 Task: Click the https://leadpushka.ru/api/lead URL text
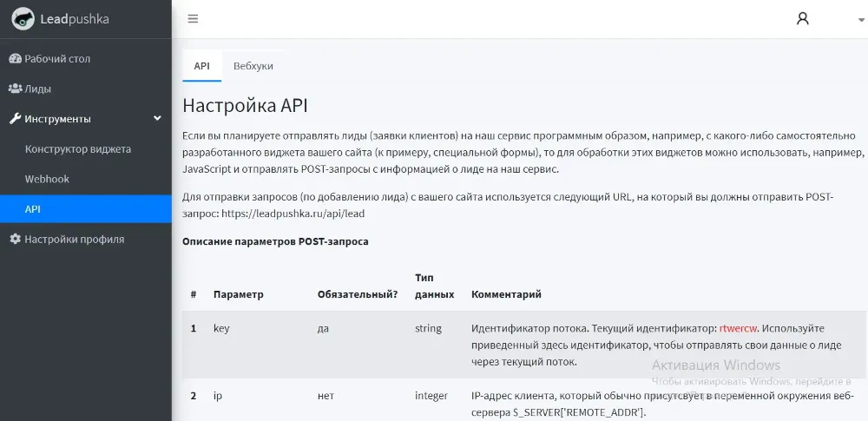point(293,214)
